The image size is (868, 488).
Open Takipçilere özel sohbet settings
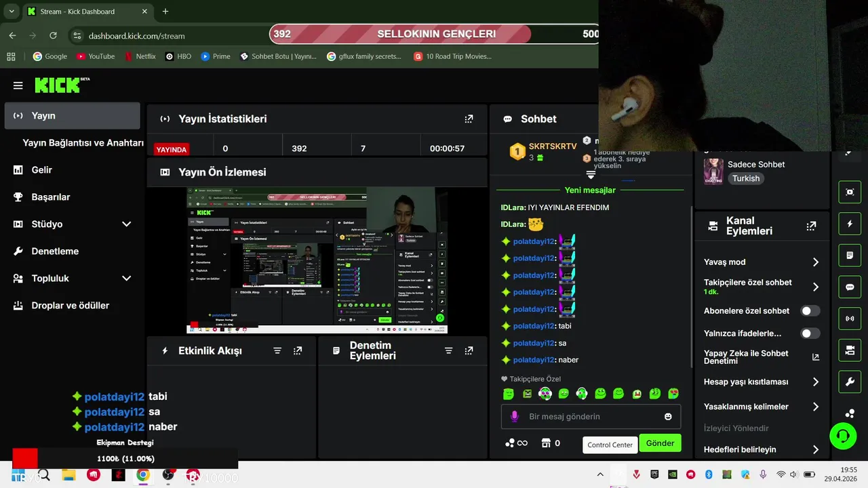(762, 287)
